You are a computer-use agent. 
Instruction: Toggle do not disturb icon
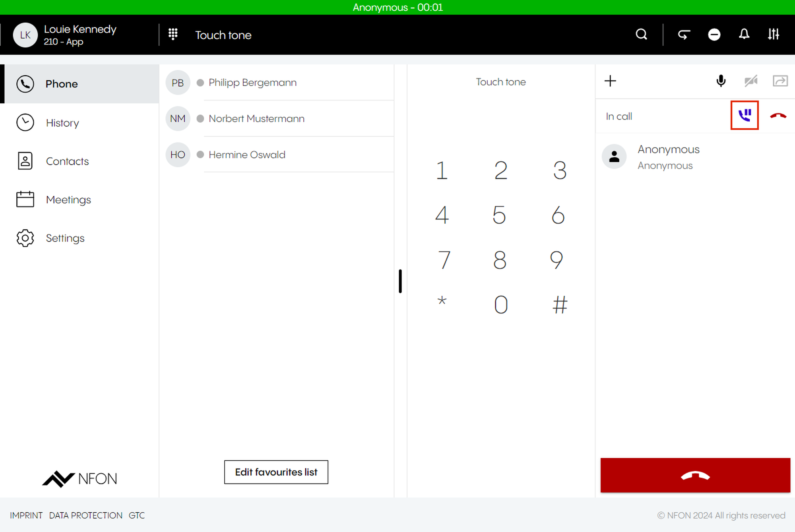click(x=714, y=35)
